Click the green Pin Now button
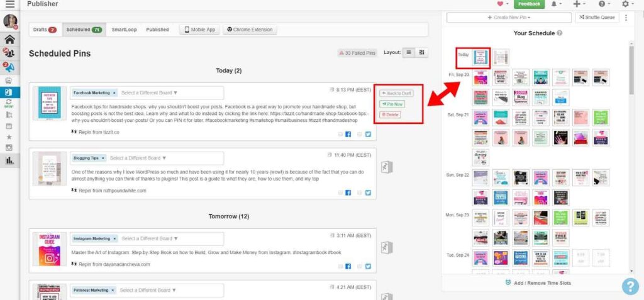The height and width of the screenshot is (300, 644). click(391, 104)
